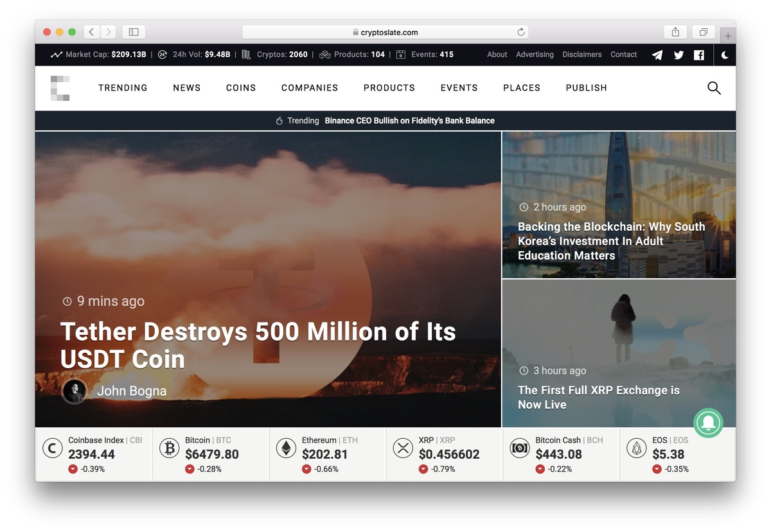The width and height of the screenshot is (771, 532).
Task: Click the XRP logo icon
Action: click(x=403, y=448)
